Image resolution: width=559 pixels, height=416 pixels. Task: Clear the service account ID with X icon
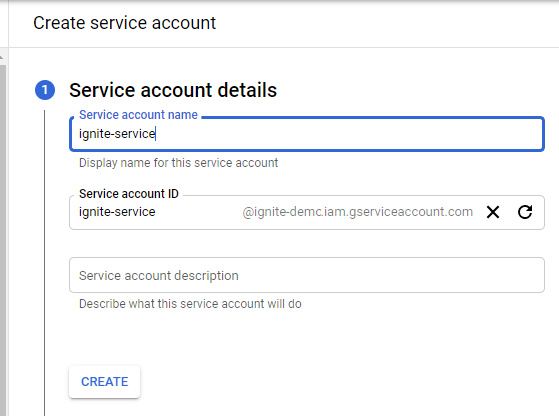pos(493,212)
